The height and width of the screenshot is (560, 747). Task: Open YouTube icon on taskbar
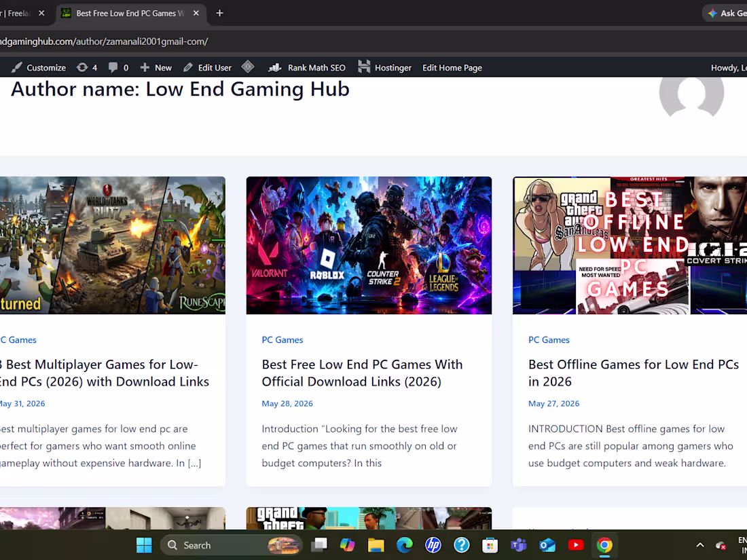(575, 545)
